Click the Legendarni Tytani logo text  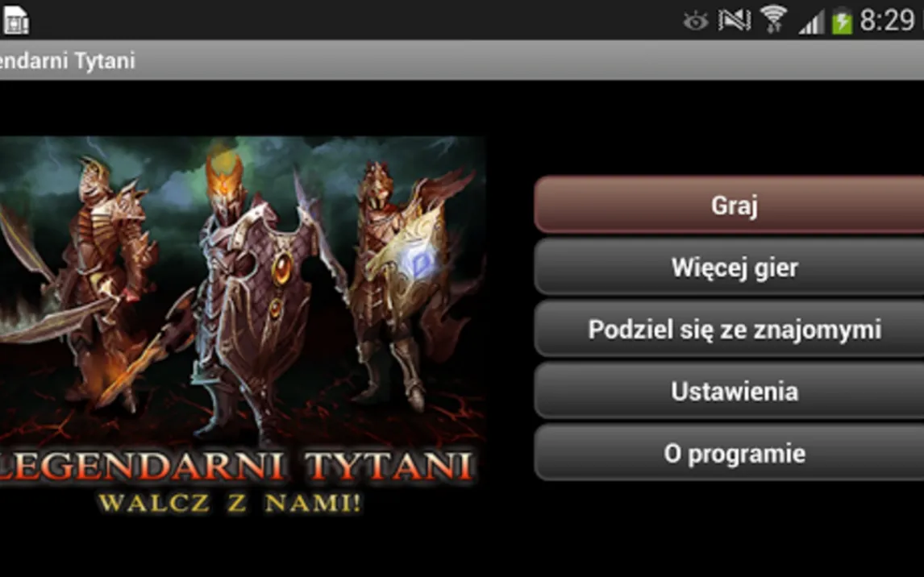click(x=235, y=467)
